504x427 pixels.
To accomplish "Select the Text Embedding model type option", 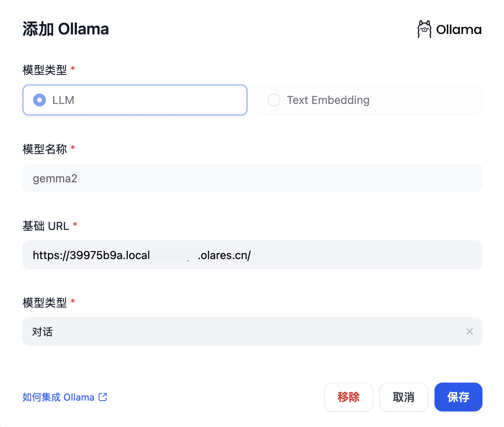I will 369,100.
